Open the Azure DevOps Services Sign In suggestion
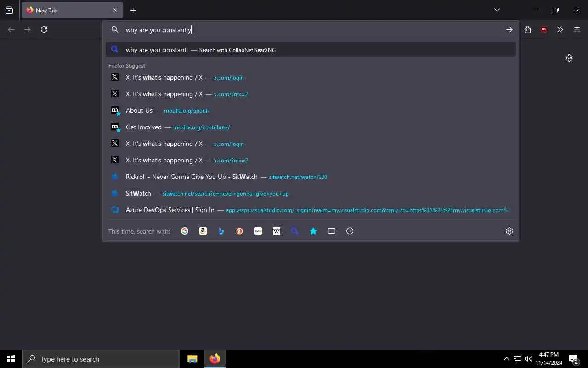Screen dimensions: 588x368 pos(311,210)
